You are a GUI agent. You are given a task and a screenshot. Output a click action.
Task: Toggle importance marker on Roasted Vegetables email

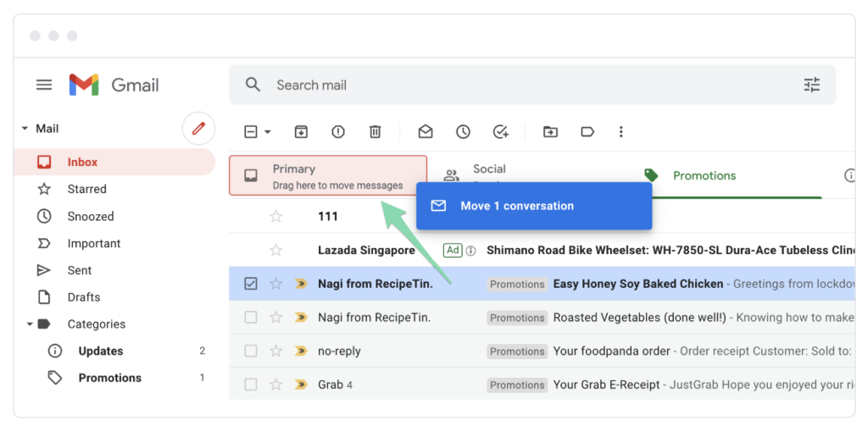click(301, 318)
